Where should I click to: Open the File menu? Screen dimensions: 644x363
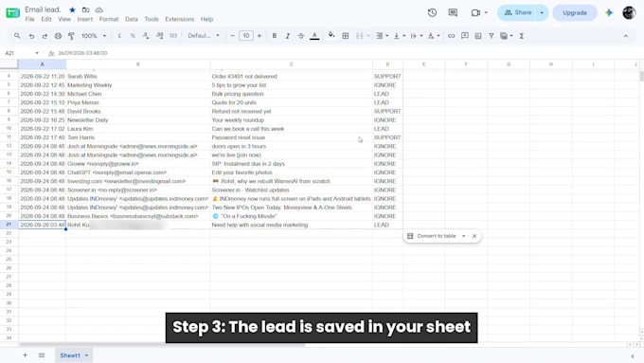pyautogui.click(x=29, y=19)
